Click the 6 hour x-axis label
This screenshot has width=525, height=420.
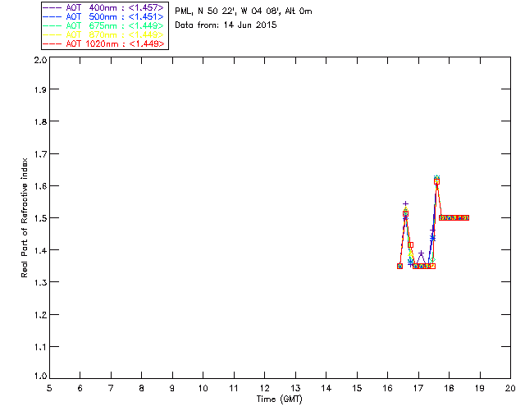[80, 388]
